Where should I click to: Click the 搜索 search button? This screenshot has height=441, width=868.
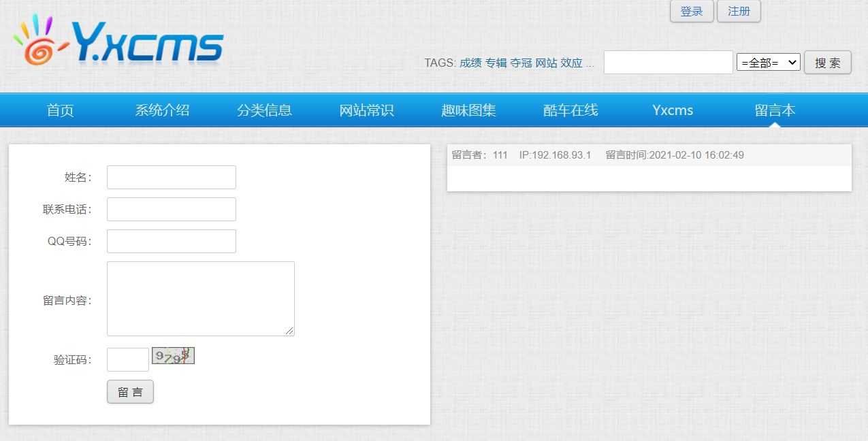click(x=828, y=63)
